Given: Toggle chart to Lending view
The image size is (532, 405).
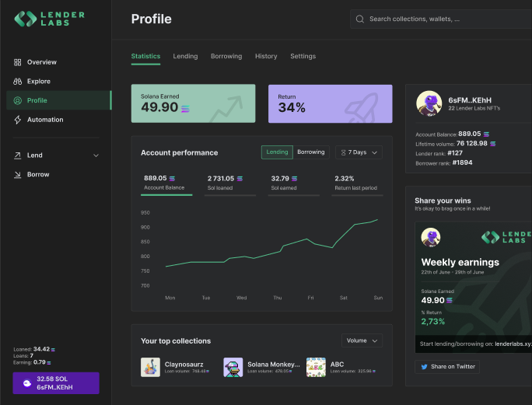Looking at the screenshot, I should [277, 152].
